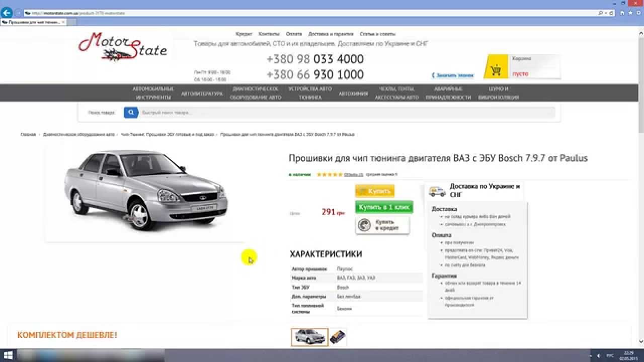Click the vertical page scrollbar
This screenshot has height=362, width=644.
[640, 186]
